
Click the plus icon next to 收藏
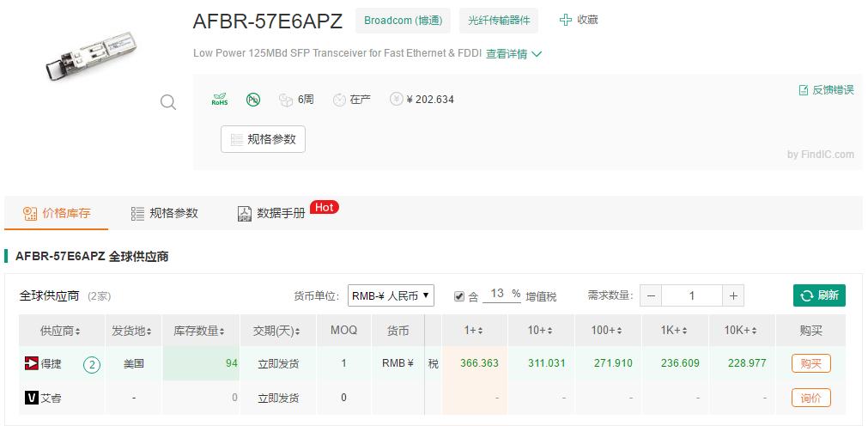pyautogui.click(x=565, y=20)
